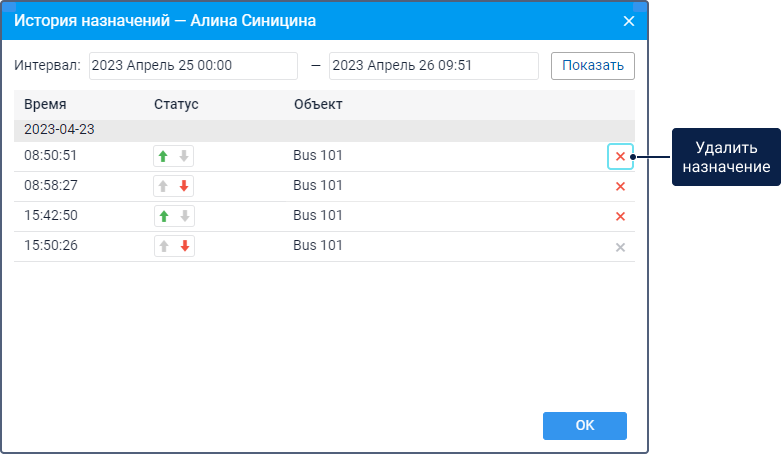The height and width of the screenshot is (454, 783).
Task: Confirm with the OK button
Action: click(584, 425)
